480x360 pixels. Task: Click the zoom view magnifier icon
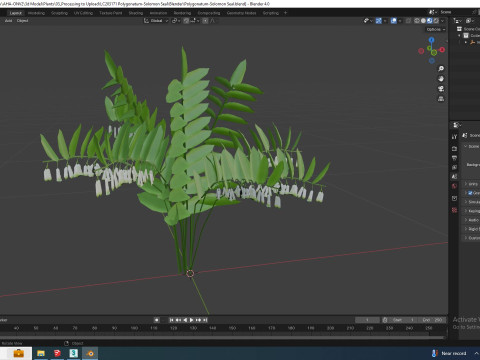pos(441,69)
